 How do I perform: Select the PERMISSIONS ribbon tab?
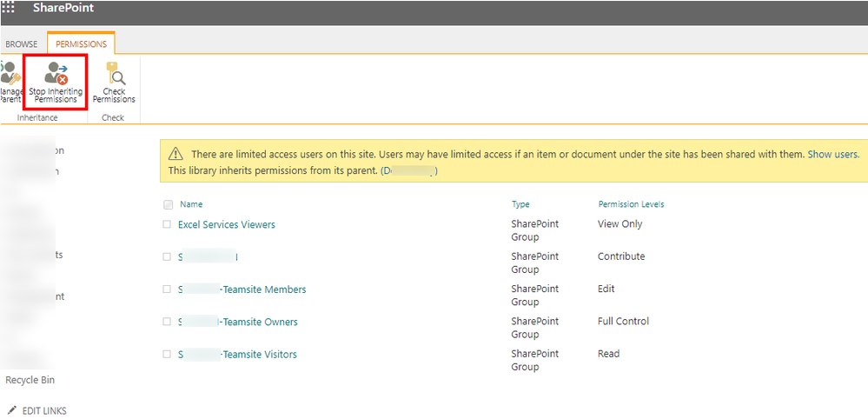tap(82, 44)
